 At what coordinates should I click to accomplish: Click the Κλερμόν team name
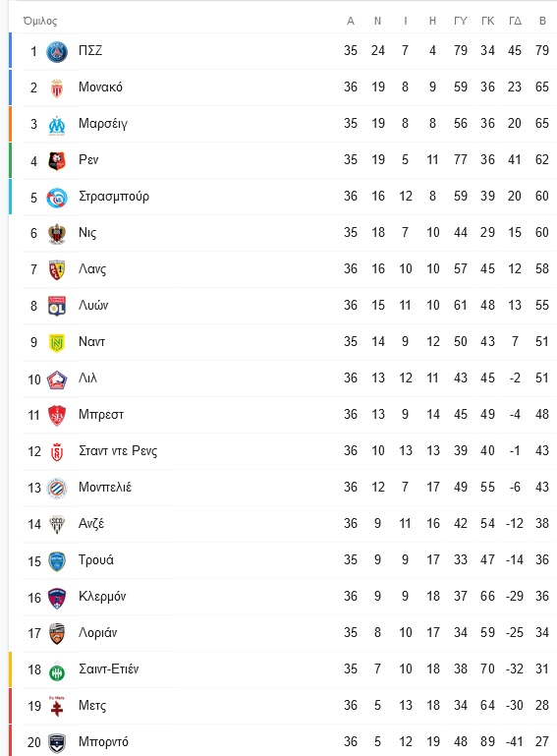[x=102, y=597]
